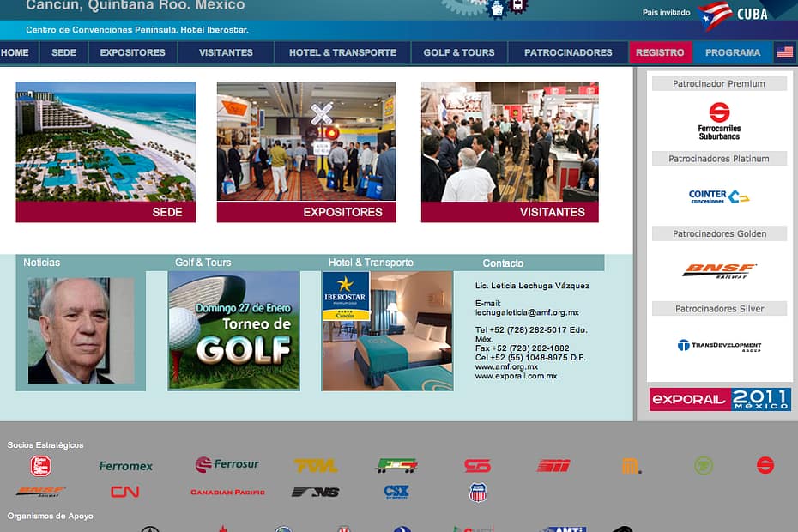This screenshot has width=798, height=532.
Task: Click the Hotel & Transporte section heading
Action: tap(371, 263)
